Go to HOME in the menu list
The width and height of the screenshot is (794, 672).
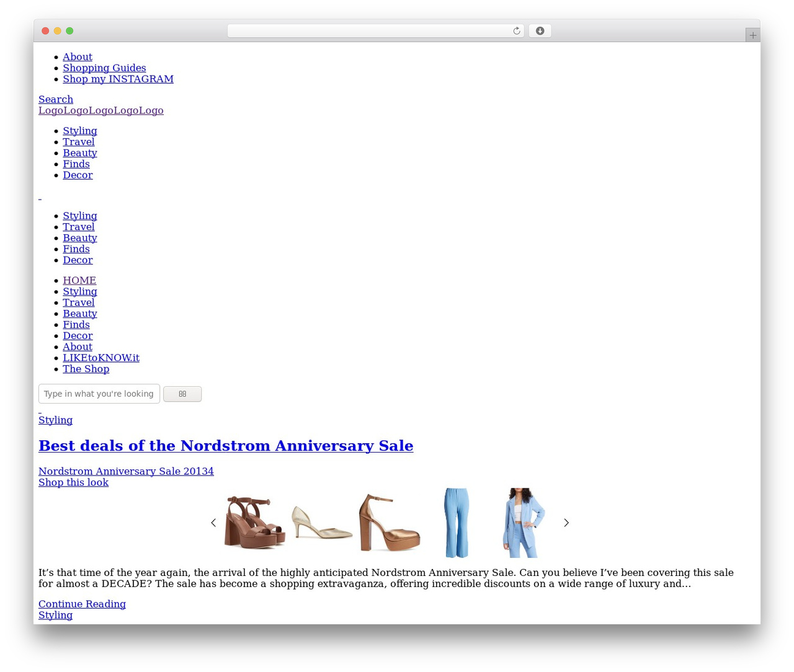click(x=79, y=281)
